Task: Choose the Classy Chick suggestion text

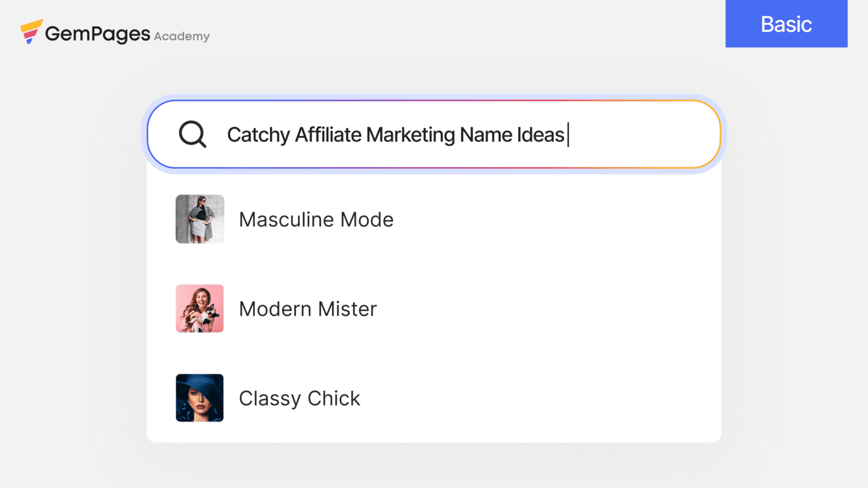Action: [300, 398]
